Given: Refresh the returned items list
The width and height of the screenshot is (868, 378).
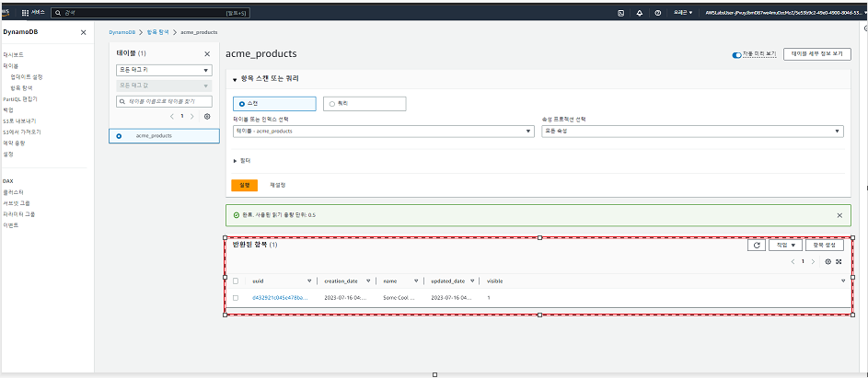Looking at the screenshot, I should (x=757, y=245).
